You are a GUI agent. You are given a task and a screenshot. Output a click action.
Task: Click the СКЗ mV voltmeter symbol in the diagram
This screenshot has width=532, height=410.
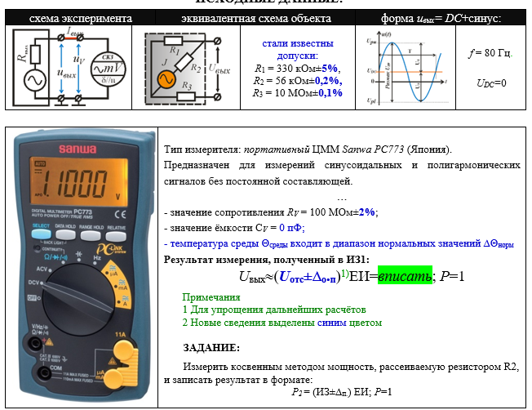[108, 69]
